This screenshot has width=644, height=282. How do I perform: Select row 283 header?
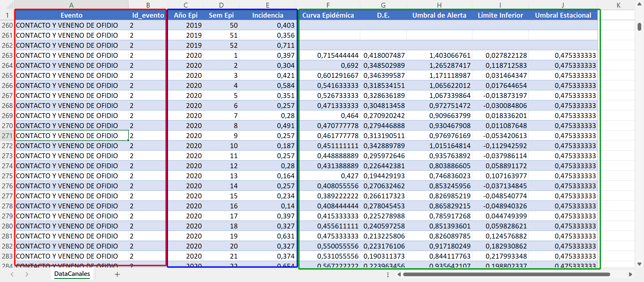point(7,256)
